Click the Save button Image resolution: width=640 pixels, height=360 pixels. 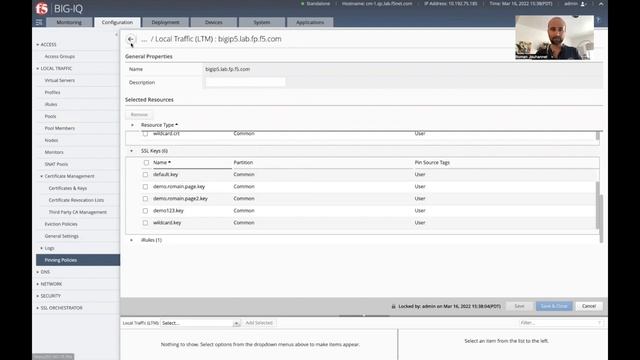[x=519, y=306]
